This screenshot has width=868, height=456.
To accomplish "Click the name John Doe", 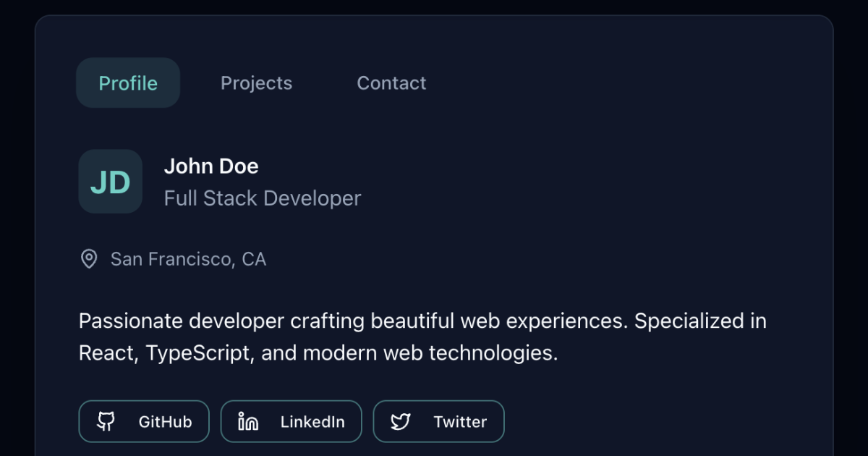I will tap(211, 166).
